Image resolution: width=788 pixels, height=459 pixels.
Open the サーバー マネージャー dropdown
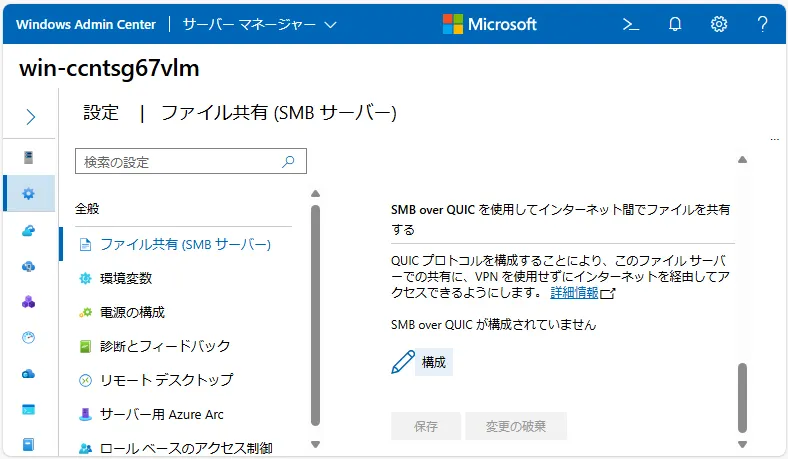tap(259, 24)
